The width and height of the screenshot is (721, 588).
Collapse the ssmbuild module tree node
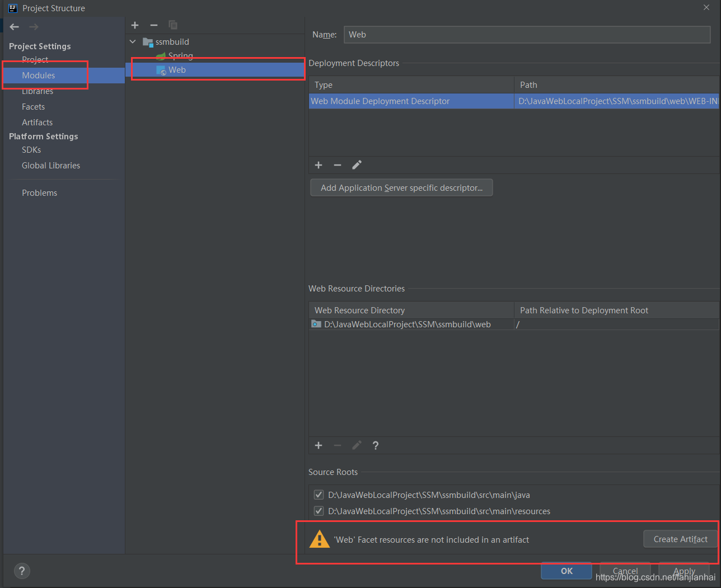[133, 42]
